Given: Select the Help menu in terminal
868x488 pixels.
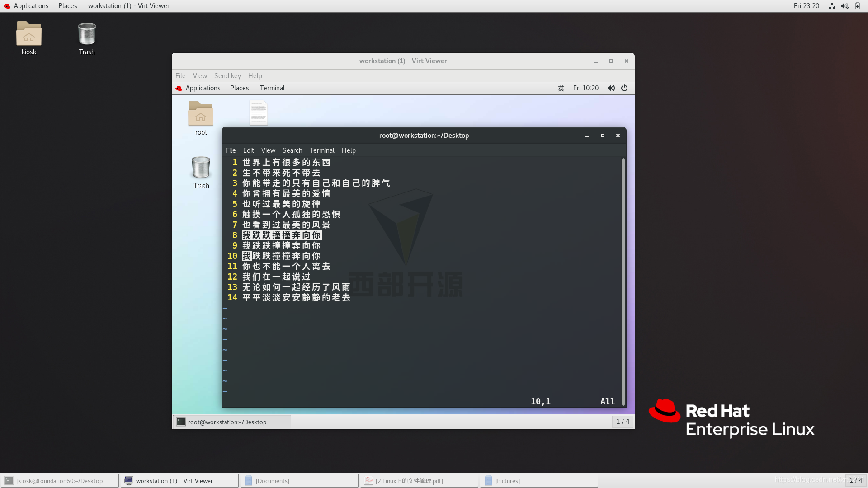Looking at the screenshot, I should [x=349, y=150].
